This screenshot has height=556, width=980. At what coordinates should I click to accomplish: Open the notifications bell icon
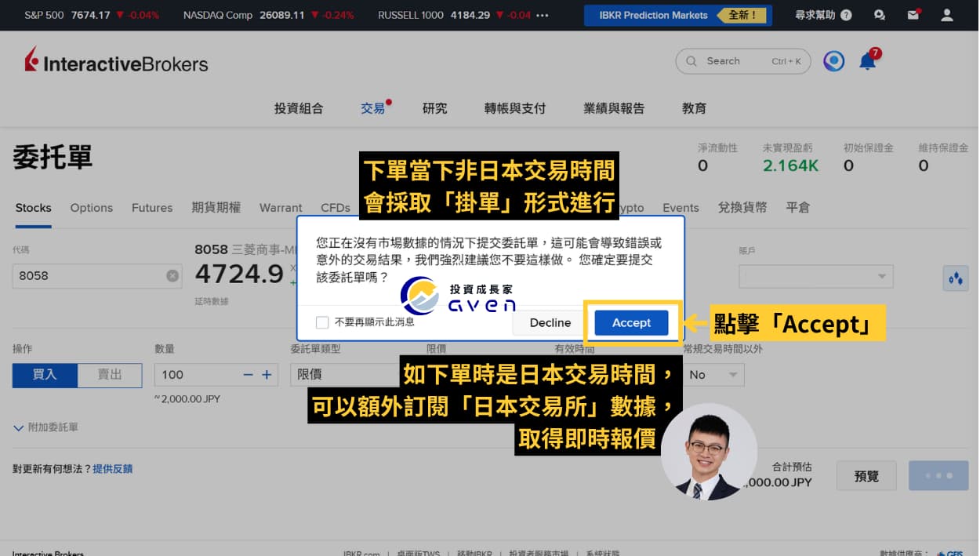coord(868,61)
